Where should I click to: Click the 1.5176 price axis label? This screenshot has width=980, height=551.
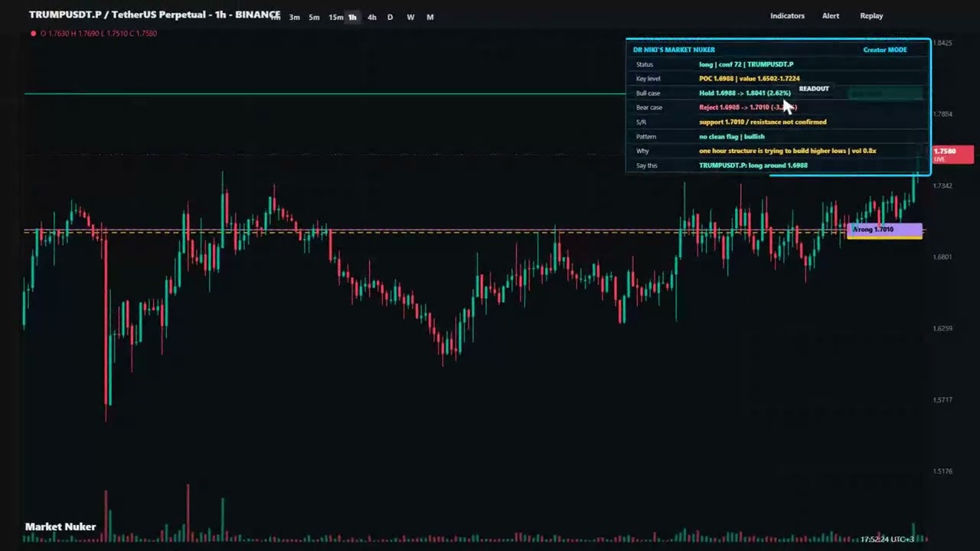[942, 471]
